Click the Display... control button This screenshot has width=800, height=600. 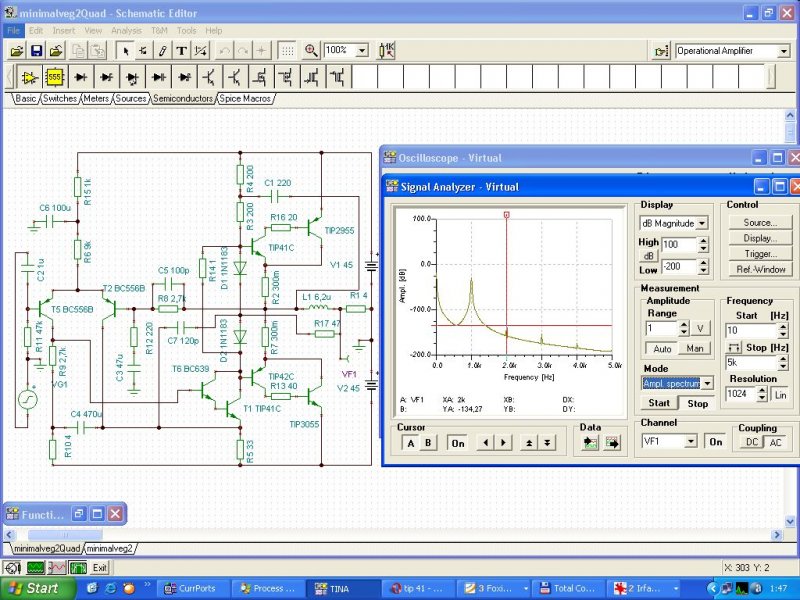(x=760, y=238)
